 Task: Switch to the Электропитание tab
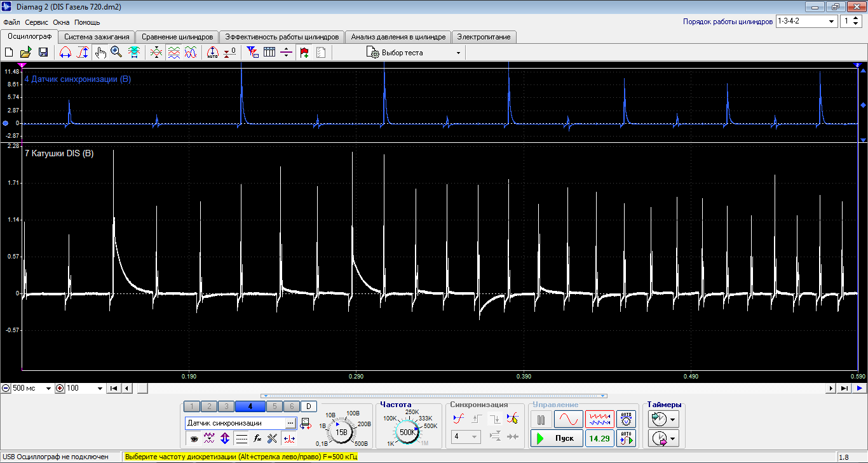pyautogui.click(x=484, y=37)
